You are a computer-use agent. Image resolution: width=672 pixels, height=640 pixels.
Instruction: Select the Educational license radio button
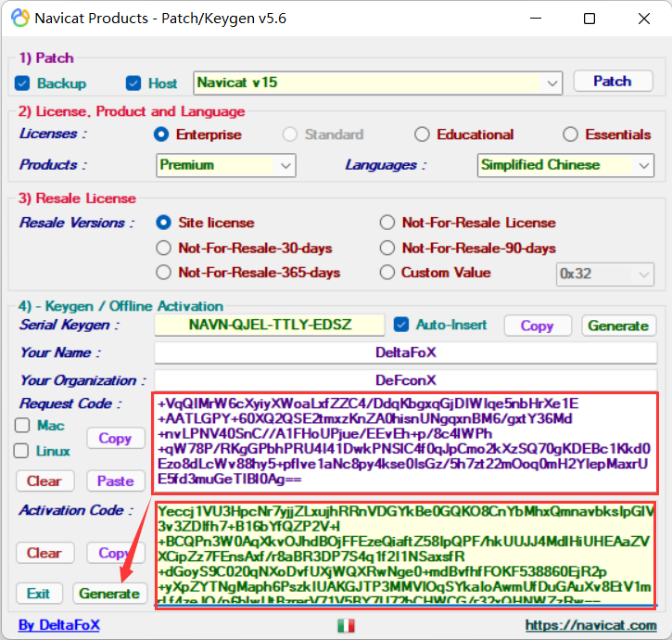pyautogui.click(x=423, y=134)
